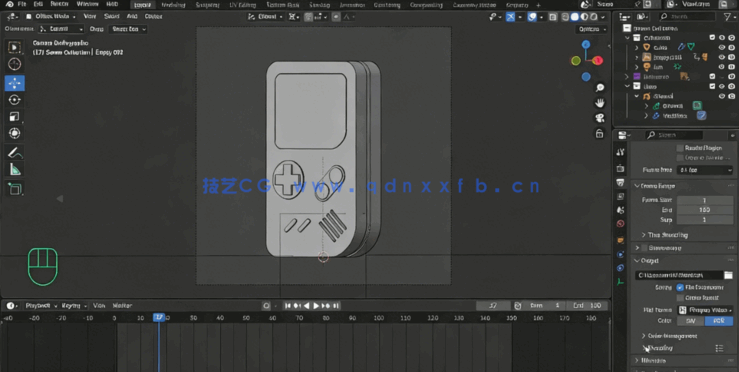739x372 pixels.
Task: Jump to the timeline end frame
Action: 336,306
